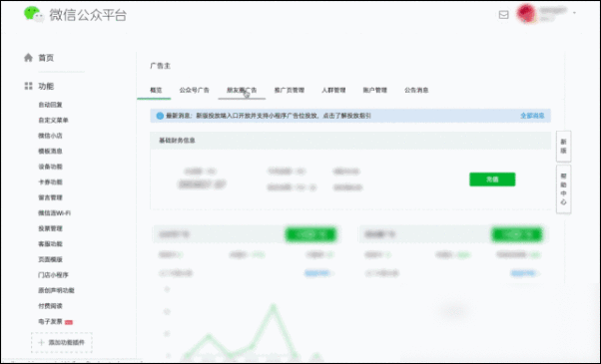This screenshot has height=364, width=601.
Task: Switch to the 人群管理 tab
Action: [x=333, y=91]
